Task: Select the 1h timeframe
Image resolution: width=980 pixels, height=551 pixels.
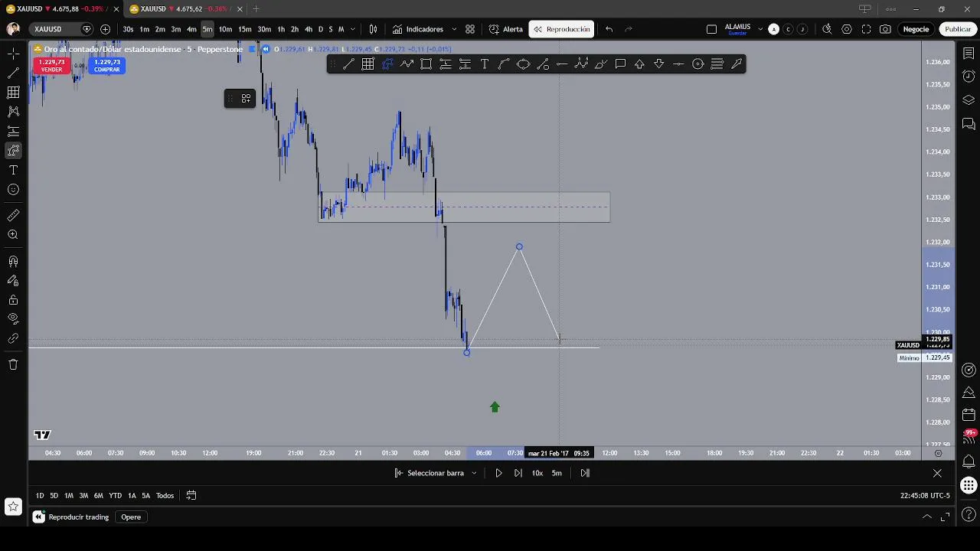Action: 281,29
